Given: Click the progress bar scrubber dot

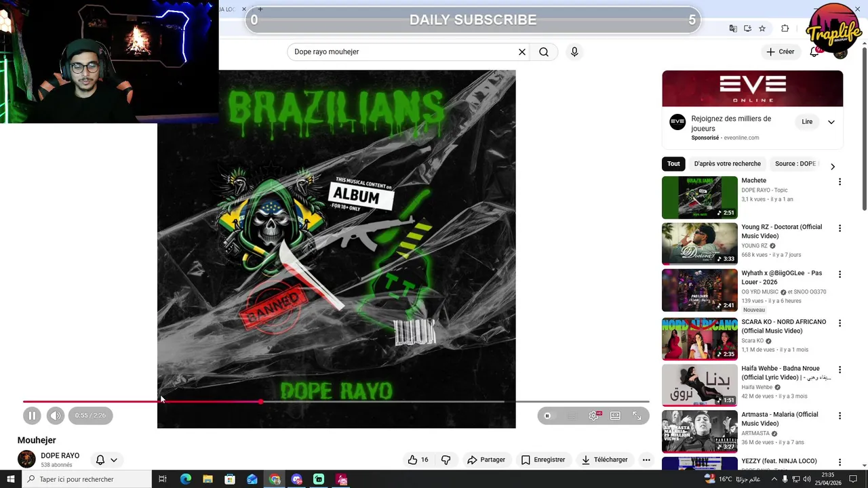Looking at the screenshot, I should coord(260,402).
